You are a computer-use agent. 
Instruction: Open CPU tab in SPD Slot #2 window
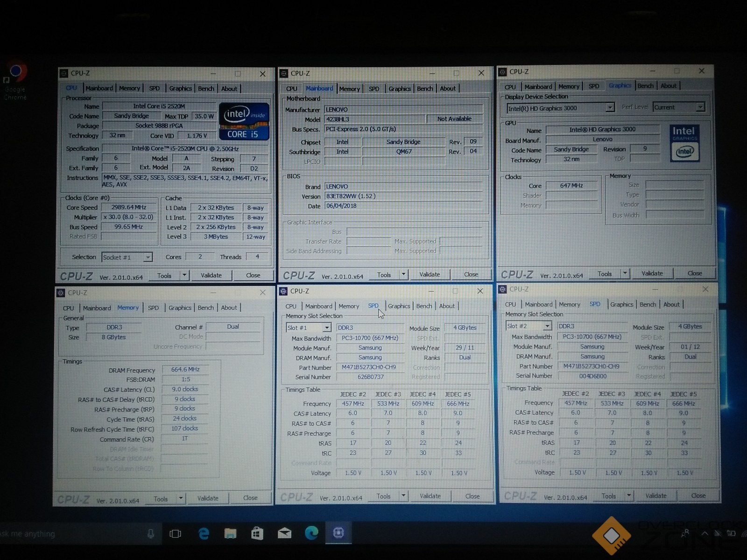tap(510, 304)
